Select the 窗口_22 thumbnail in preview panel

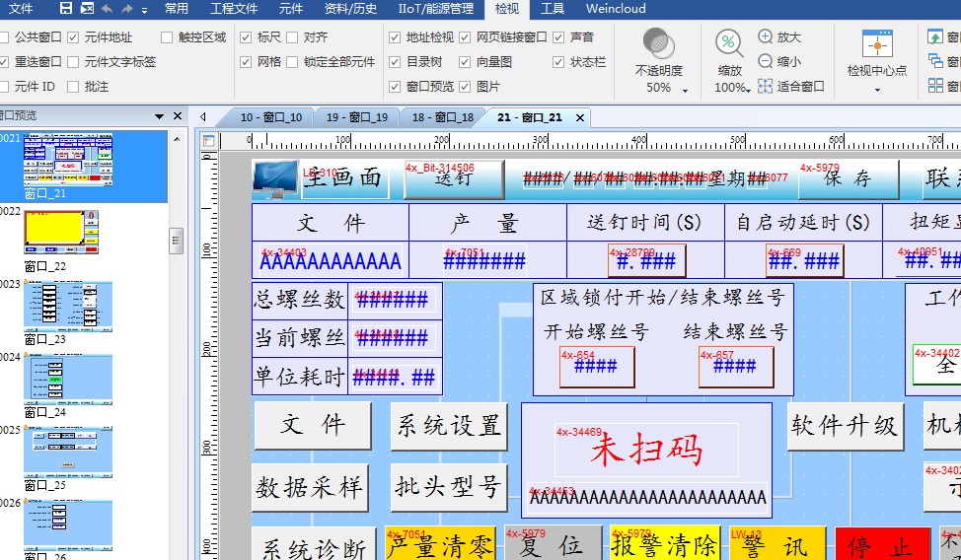61,232
